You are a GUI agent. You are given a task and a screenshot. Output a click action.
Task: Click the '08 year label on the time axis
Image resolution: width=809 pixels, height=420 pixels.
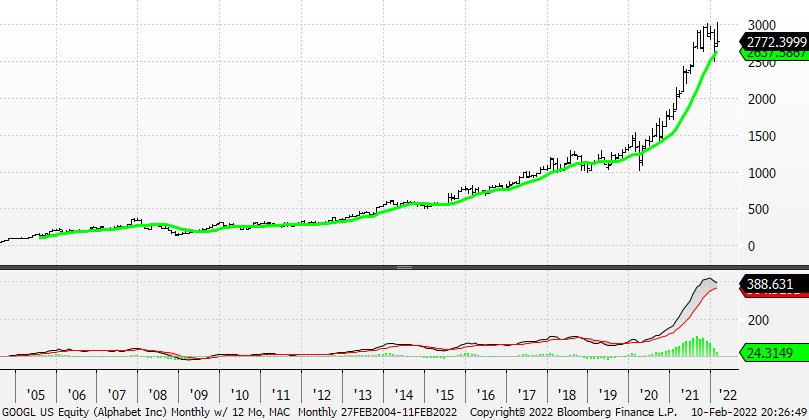tap(158, 395)
